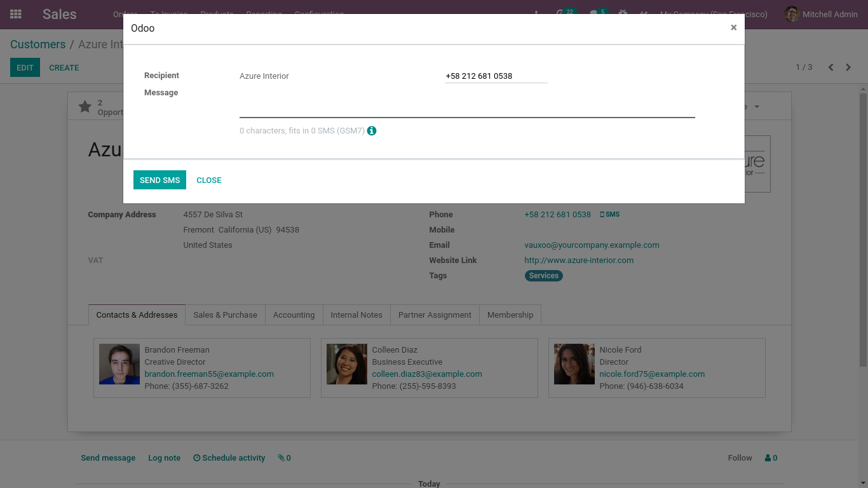Click the Follow button
Screen dimensions: 868x488
coord(740,457)
